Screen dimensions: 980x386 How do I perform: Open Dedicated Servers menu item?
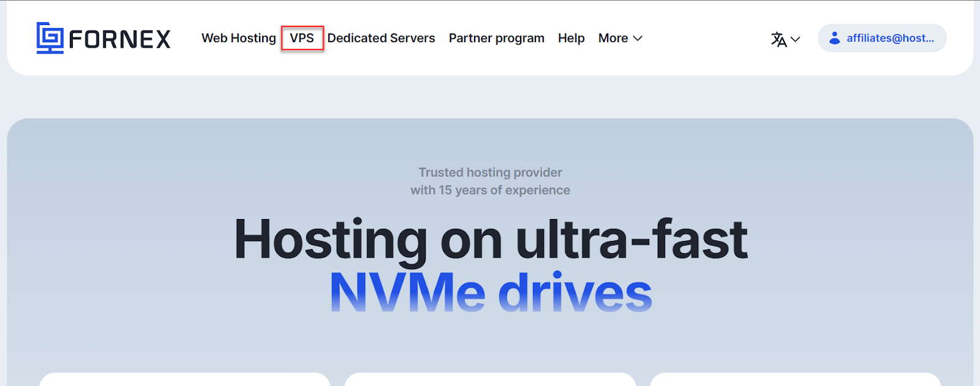tap(381, 38)
